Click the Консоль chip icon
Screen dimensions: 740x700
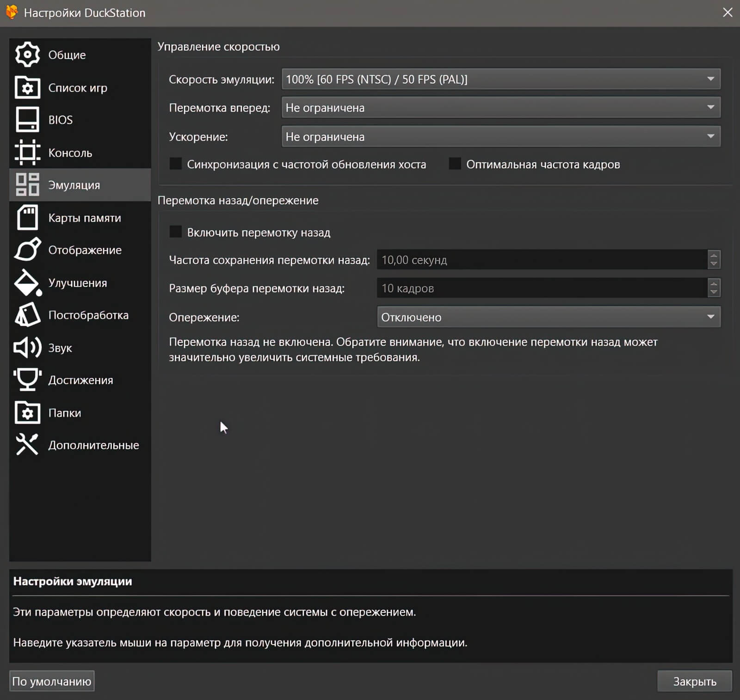point(27,153)
